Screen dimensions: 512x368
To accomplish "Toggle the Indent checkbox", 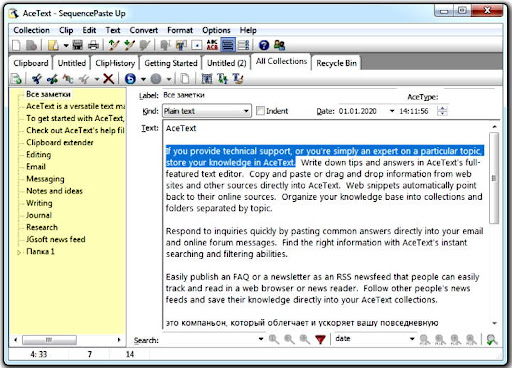I will 260,111.
